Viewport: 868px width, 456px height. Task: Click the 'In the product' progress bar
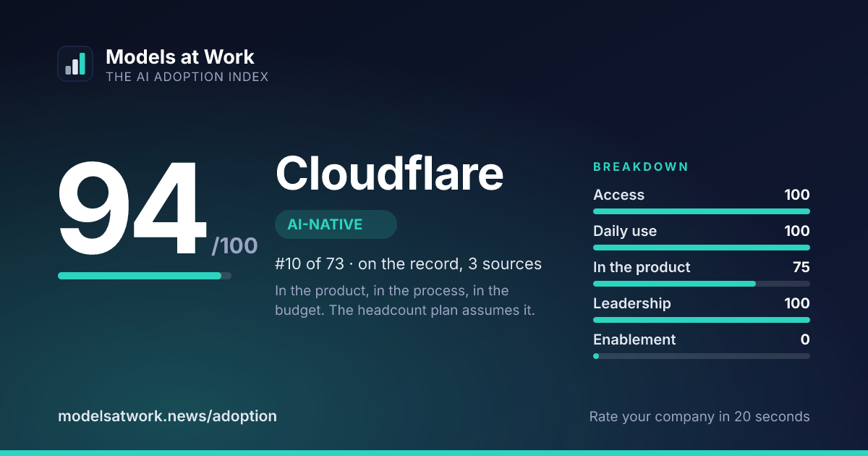click(x=702, y=284)
